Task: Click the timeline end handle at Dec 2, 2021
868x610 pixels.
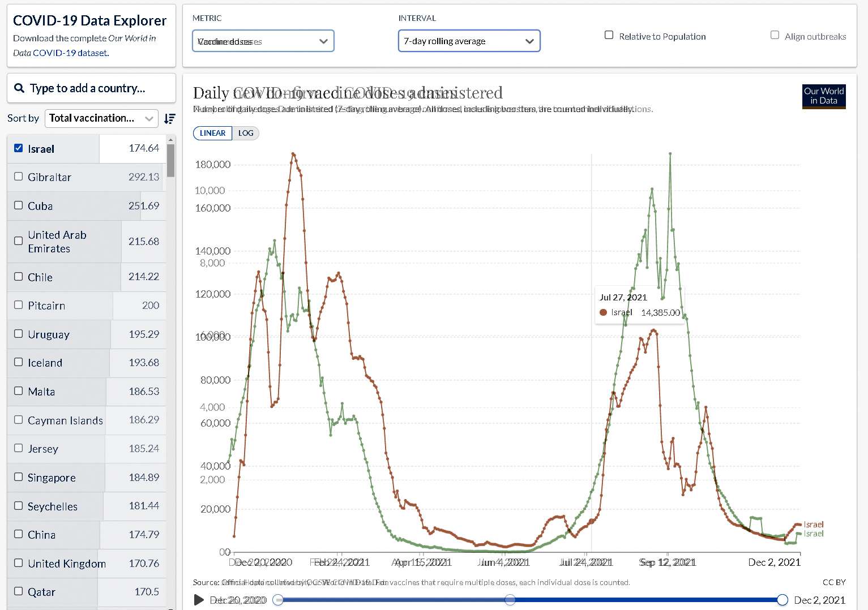Action: 782,600
